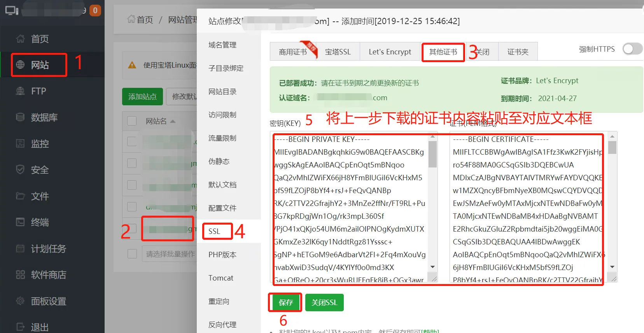
Task: Click the monitor icon beside 监控
Action: (x=20, y=143)
